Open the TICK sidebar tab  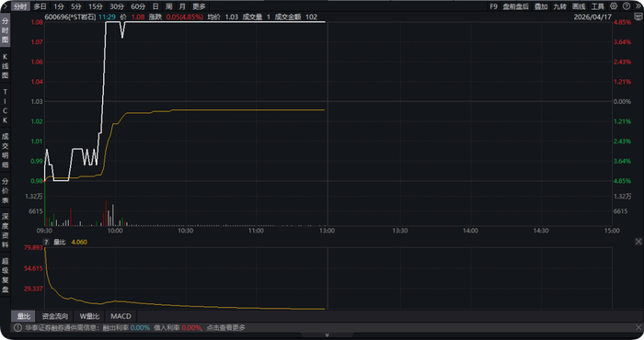[5, 106]
